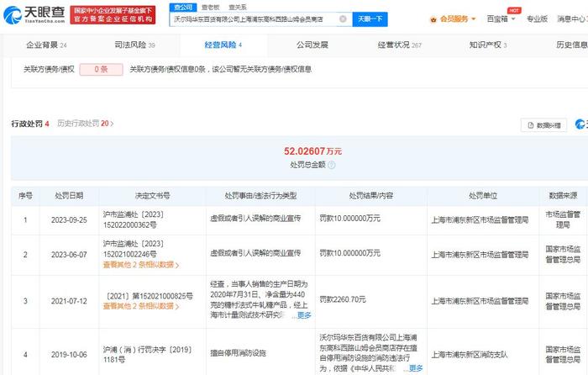Switch to 历史信息 tab
Image resolution: width=588 pixels, height=375 pixels.
click(x=572, y=45)
